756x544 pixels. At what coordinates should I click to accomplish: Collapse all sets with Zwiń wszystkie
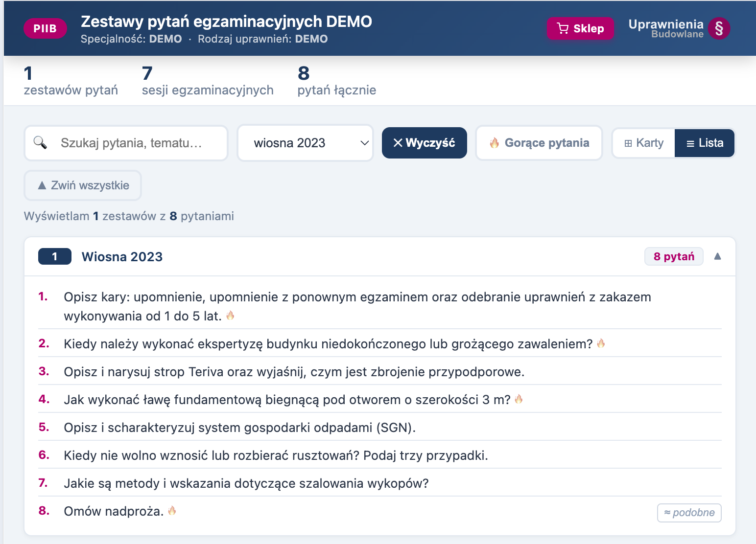(x=83, y=185)
